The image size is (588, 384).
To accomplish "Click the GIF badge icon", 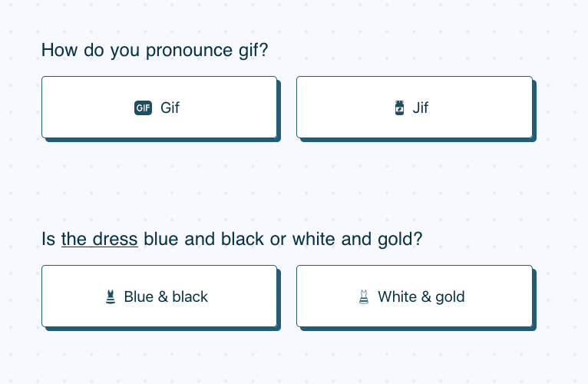I will pos(144,108).
